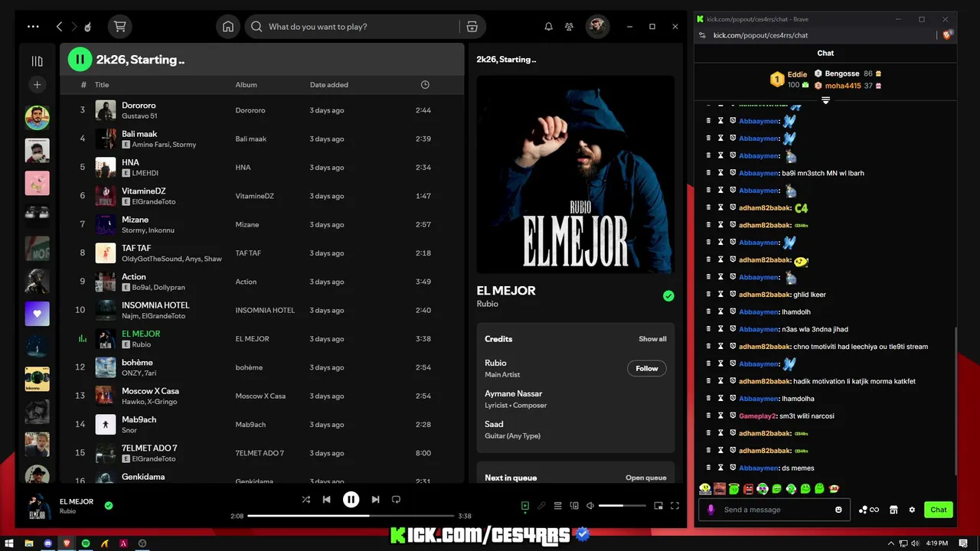Create a new playlist with plus button
980x551 pixels.
click(x=37, y=85)
